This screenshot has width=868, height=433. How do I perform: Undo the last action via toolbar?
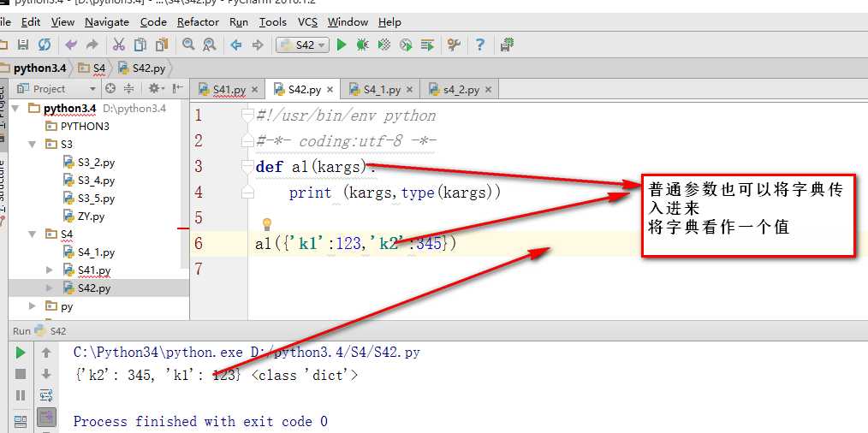[x=71, y=44]
